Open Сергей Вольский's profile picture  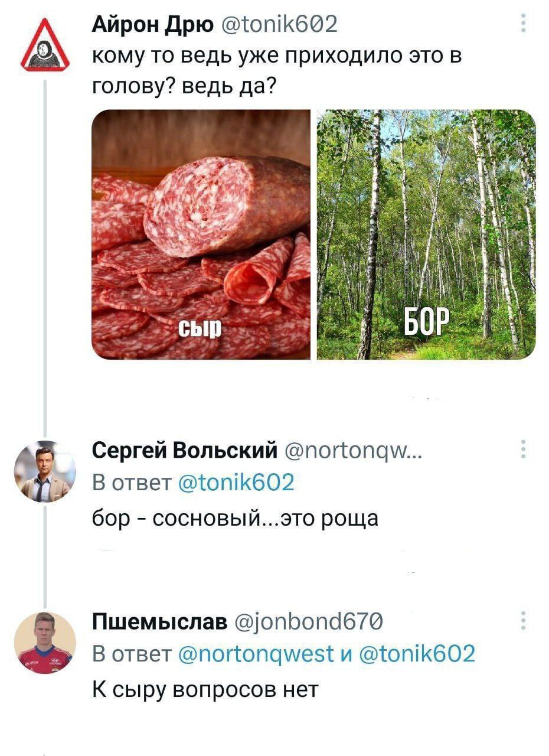point(45,471)
